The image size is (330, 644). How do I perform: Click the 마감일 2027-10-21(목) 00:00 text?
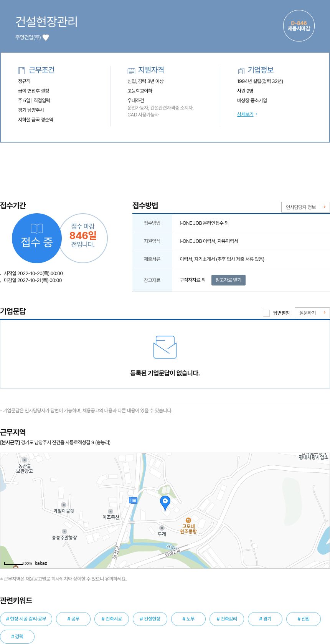(x=33, y=281)
